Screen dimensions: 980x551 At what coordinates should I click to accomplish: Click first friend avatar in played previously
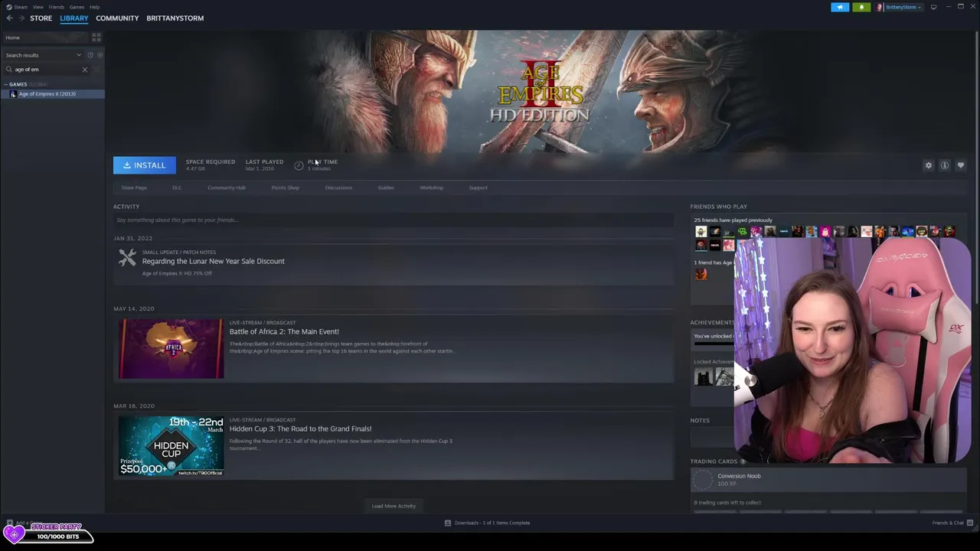tap(701, 232)
